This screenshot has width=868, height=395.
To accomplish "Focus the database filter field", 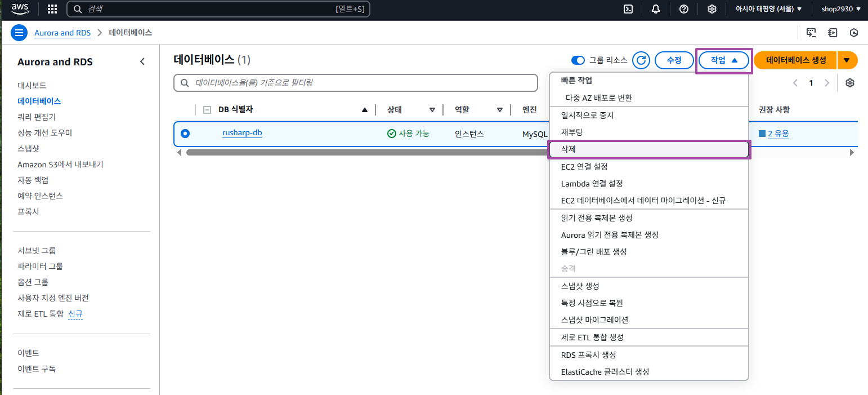I will tap(356, 82).
